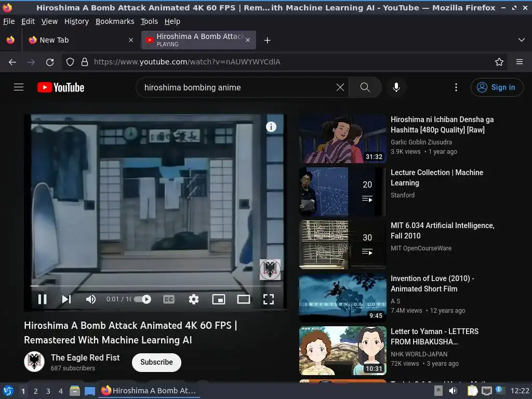
Task: Close the New Tab tab
Action: pos(131,40)
